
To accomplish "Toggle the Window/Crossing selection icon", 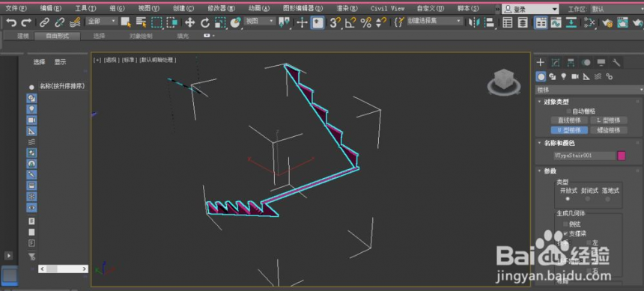I will pos(171,22).
